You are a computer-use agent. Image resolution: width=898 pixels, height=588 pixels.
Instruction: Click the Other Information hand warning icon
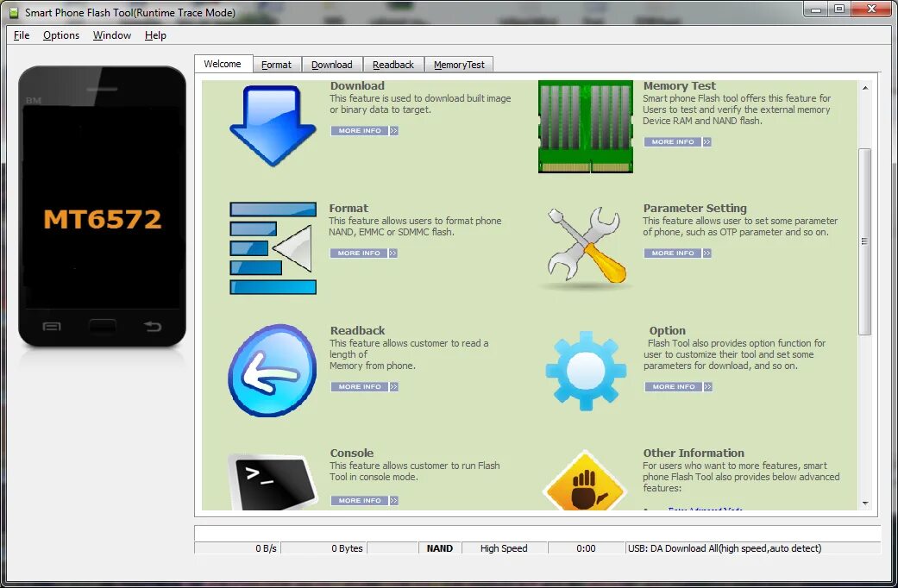[584, 481]
